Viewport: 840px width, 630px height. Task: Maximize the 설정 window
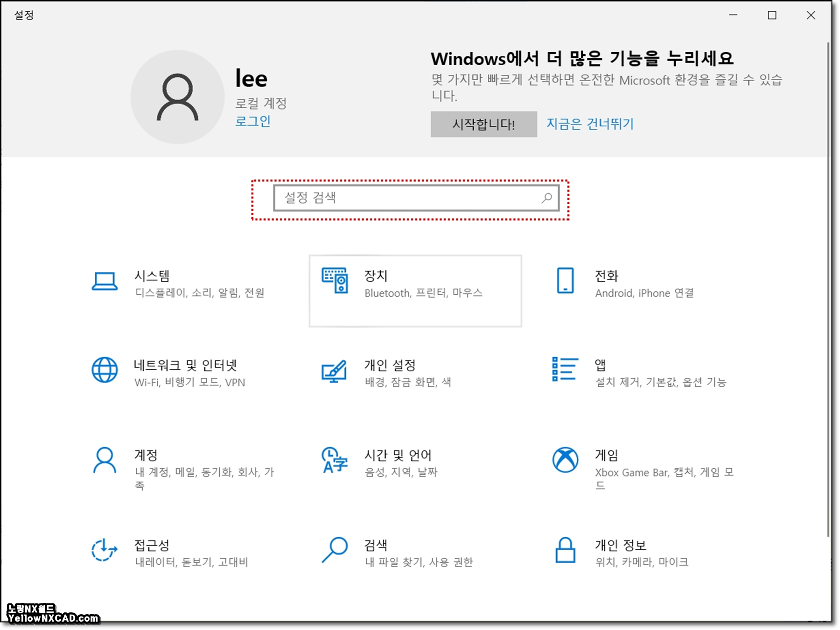(772, 15)
